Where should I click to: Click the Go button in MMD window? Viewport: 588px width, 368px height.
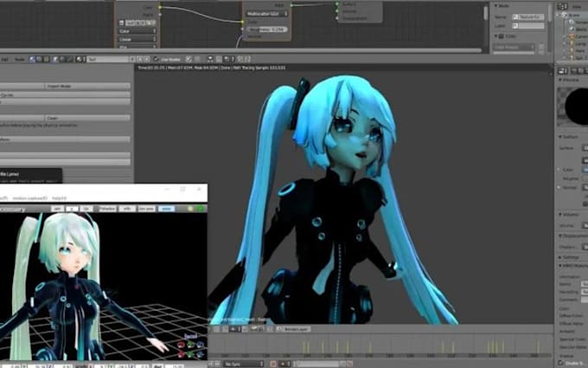(x=86, y=209)
